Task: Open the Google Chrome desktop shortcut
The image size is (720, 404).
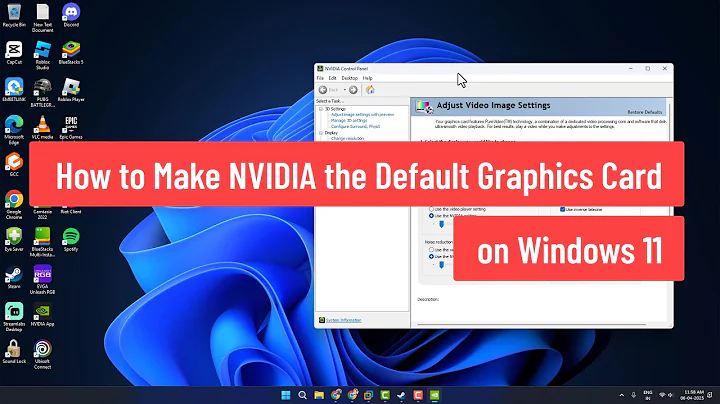Action: click(x=14, y=205)
